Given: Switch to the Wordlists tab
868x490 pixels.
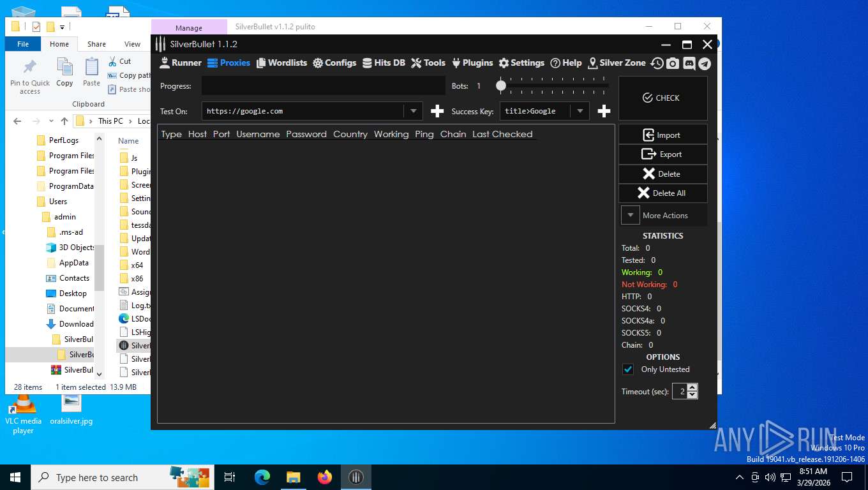Looking at the screenshot, I should pos(281,63).
